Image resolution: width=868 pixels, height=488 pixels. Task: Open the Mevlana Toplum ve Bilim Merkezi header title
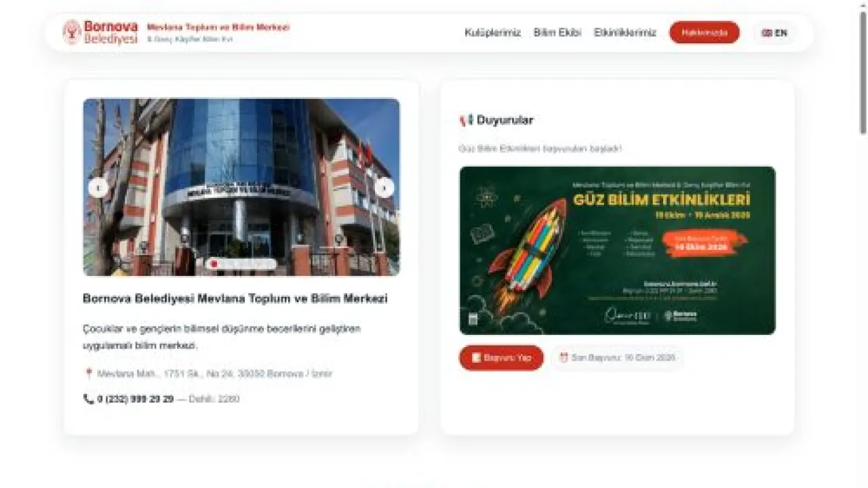[218, 27]
